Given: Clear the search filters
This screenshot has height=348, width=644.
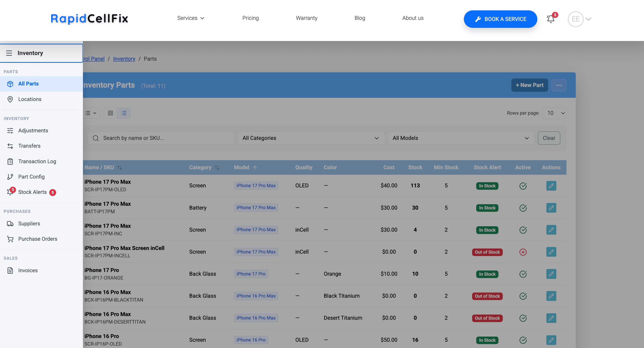Looking at the screenshot, I should coord(549,138).
